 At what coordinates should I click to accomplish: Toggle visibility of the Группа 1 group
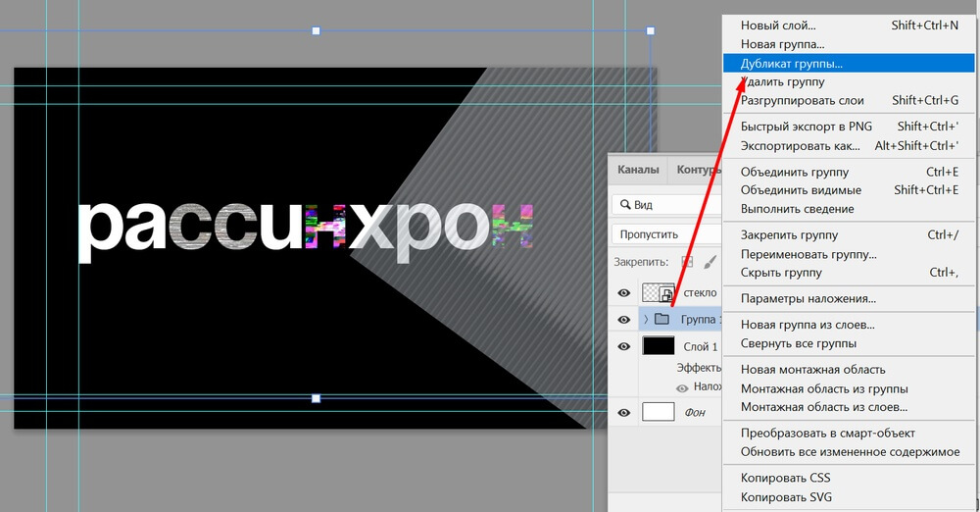coord(623,320)
